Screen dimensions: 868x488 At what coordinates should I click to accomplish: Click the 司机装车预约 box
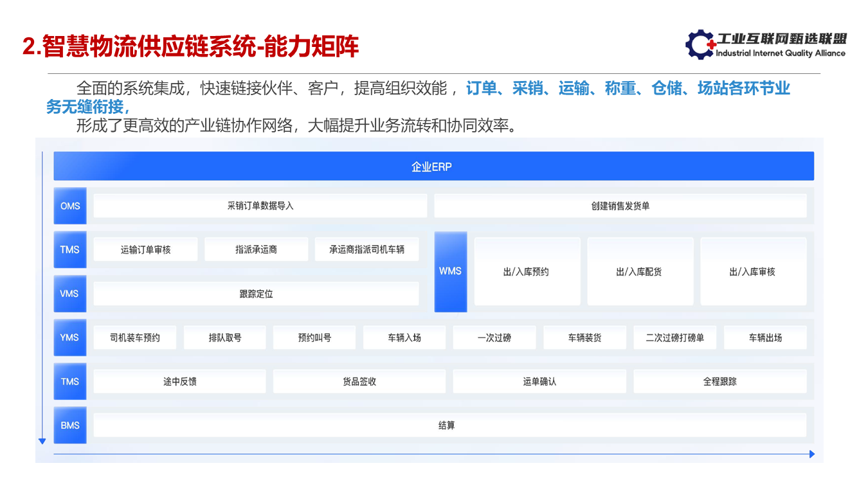[135, 338]
